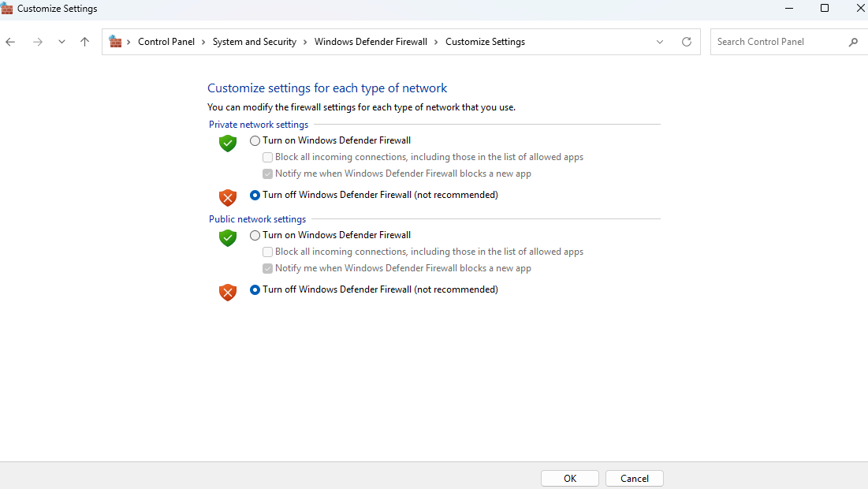Screen dimensions: 868x489
Task: Confirm changes with OK button
Action: (570, 479)
